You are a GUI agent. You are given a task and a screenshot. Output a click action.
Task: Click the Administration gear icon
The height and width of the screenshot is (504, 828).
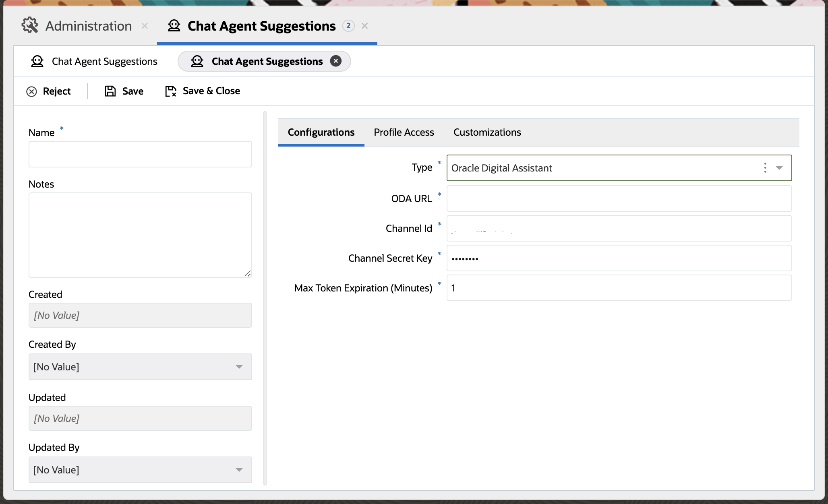[x=30, y=25]
